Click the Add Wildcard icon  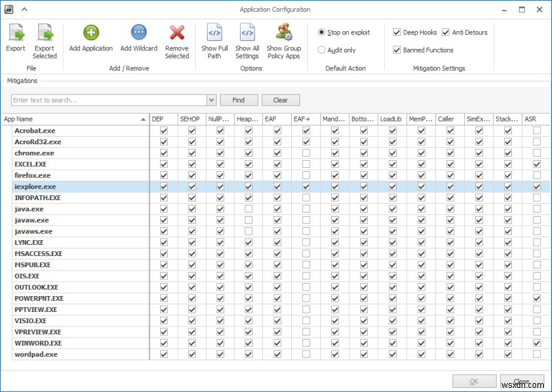(139, 33)
